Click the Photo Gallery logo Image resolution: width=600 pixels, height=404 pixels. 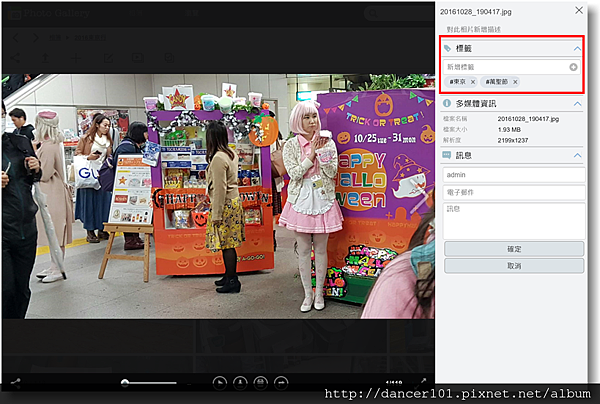[49, 13]
